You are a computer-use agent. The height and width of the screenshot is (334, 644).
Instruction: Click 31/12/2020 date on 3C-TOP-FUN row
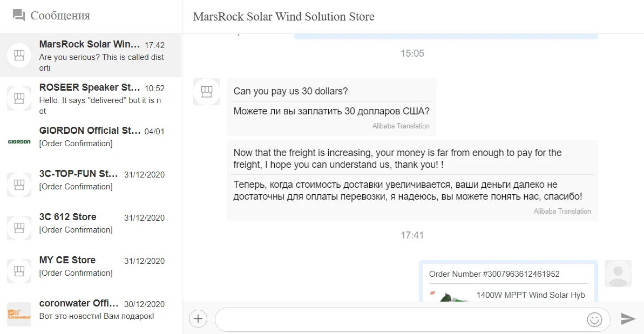(145, 174)
